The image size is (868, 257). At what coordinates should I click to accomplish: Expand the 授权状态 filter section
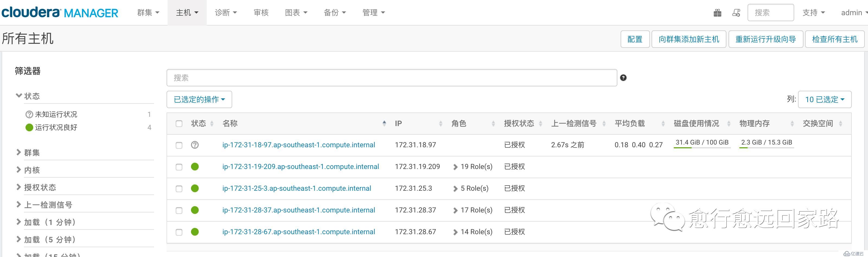36,187
